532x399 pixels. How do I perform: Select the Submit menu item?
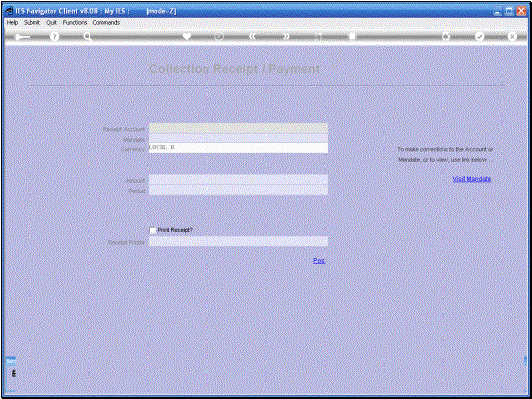pyautogui.click(x=31, y=22)
